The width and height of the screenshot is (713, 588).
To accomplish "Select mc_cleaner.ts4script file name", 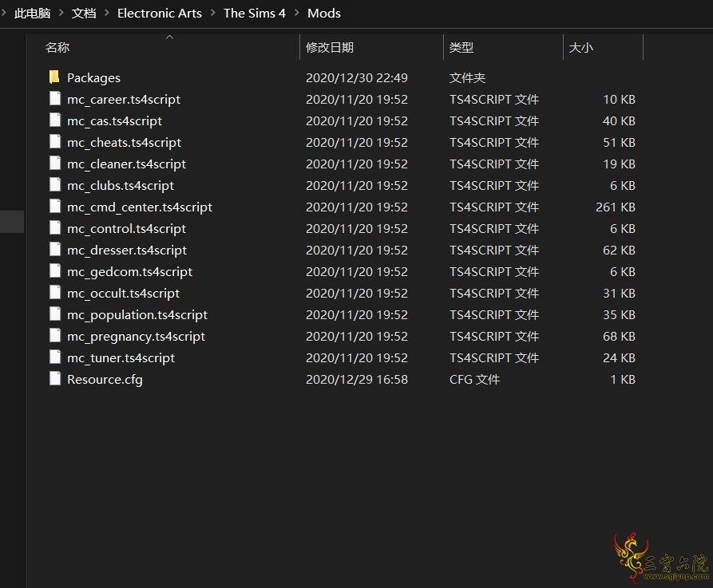I will tap(126, 164).
